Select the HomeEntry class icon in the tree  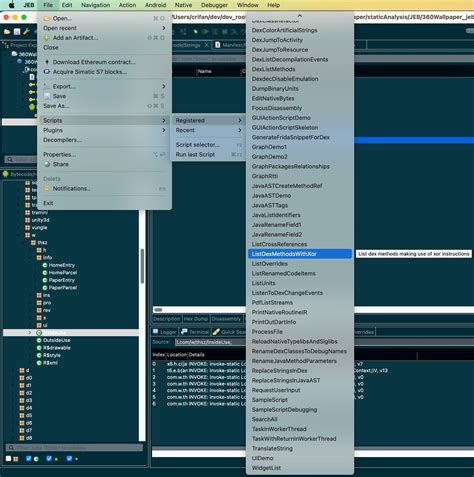tap(45, 265)
